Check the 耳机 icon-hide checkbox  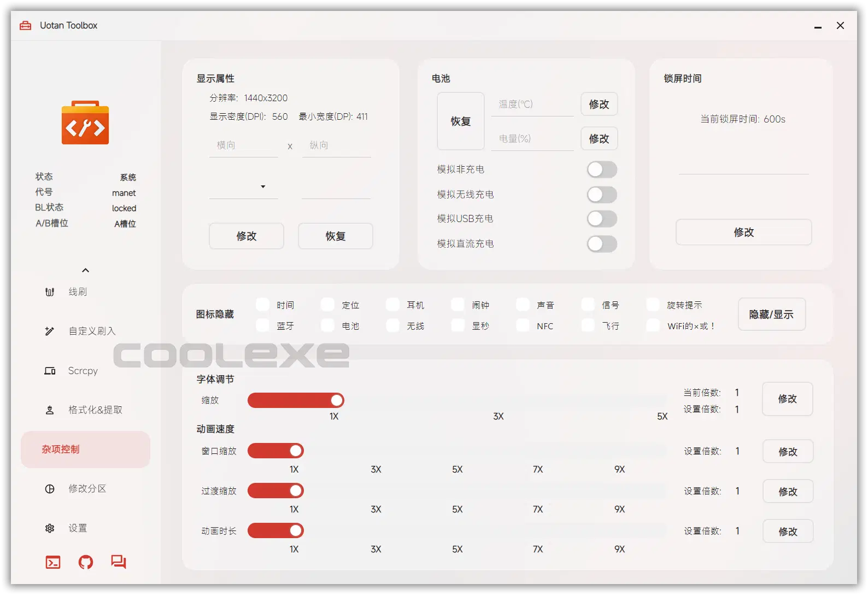point(393,305)
